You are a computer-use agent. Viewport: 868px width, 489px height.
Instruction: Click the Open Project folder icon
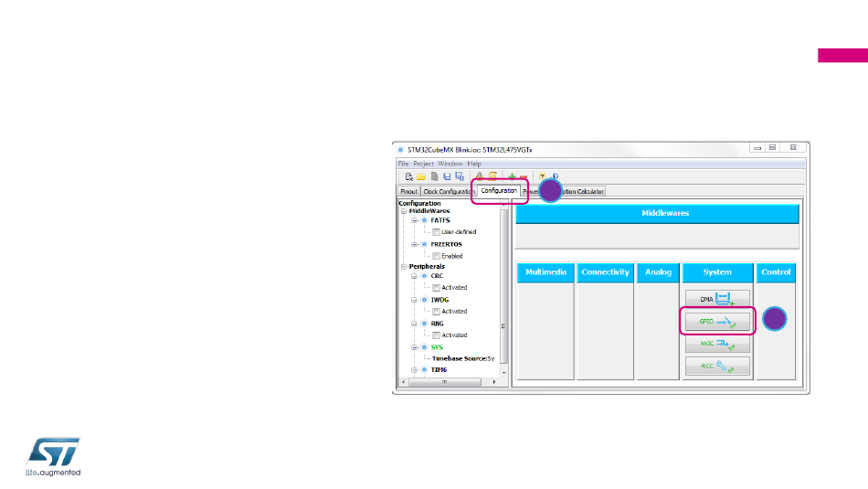(421, 175)
